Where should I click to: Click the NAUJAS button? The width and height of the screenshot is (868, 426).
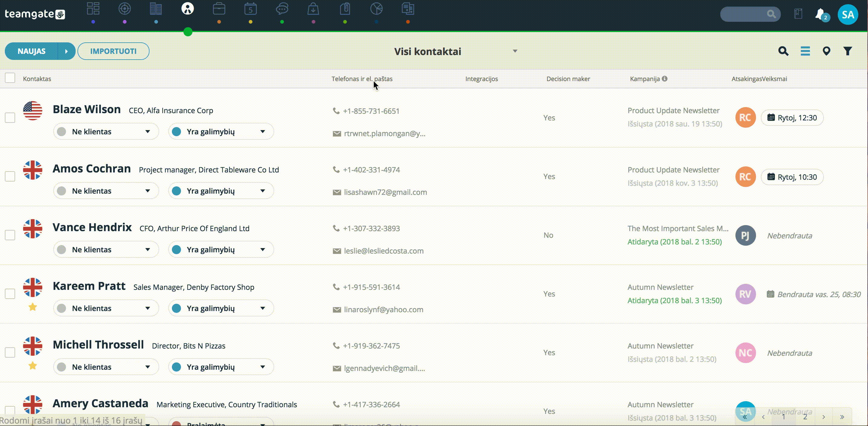coord(31,51)
